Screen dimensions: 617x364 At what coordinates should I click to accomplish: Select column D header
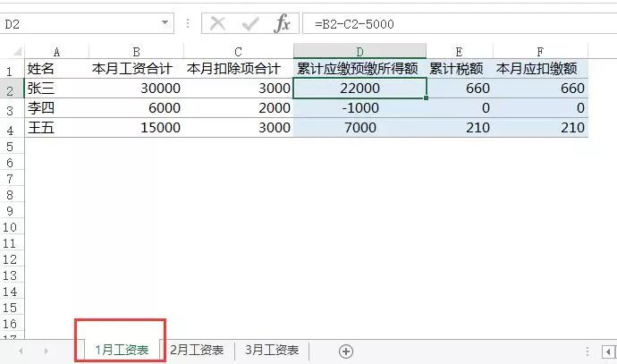(359, 51)
